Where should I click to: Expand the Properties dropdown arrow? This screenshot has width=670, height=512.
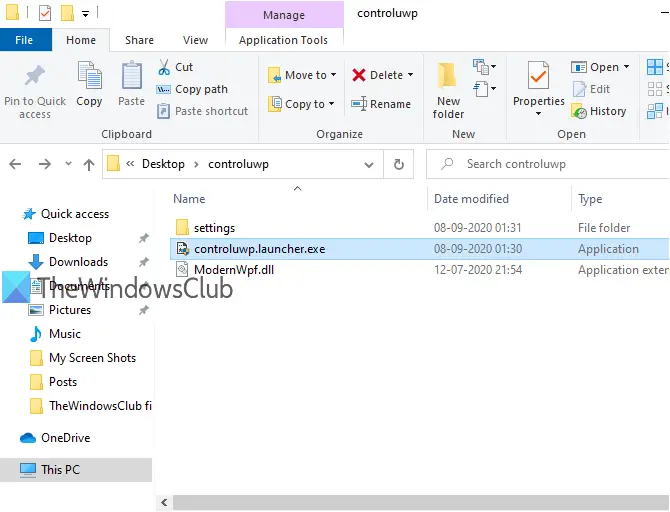[538, 114]
